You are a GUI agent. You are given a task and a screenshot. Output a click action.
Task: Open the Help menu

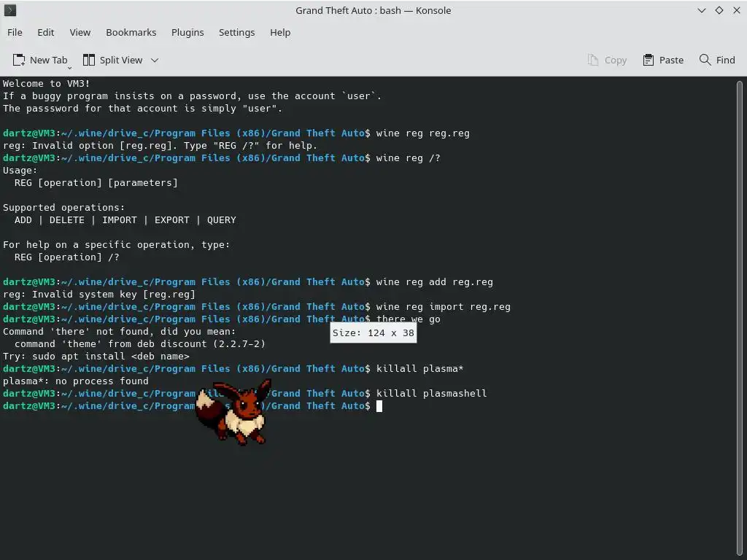[280, 32]
